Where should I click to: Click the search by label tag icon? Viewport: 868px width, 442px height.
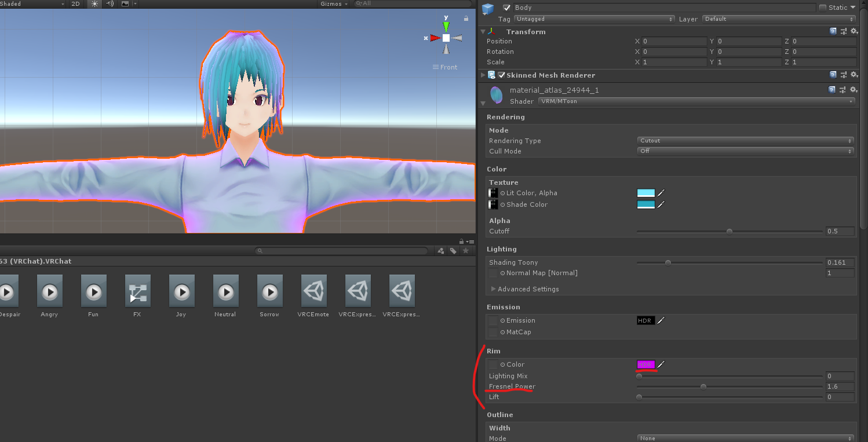[453, 251]
